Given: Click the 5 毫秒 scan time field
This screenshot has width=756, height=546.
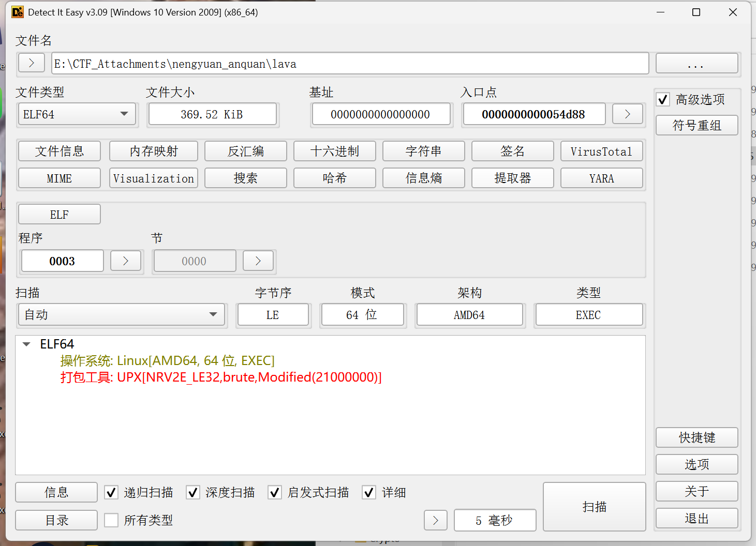Looking at the screenshot, I should coord(495,520).
